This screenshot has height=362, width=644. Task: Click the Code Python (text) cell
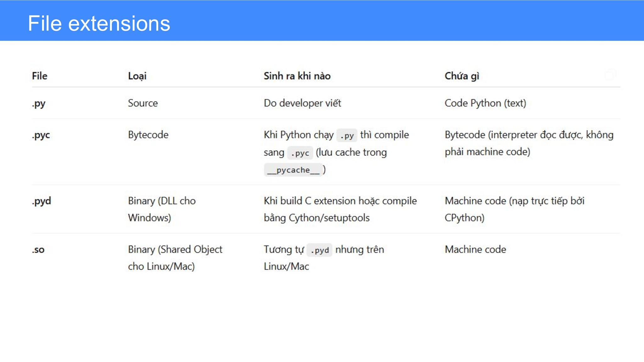pos(485,103)
